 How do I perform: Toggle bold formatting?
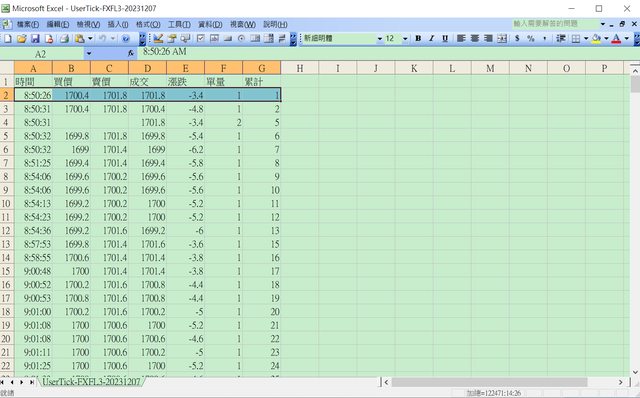[418, 38]
